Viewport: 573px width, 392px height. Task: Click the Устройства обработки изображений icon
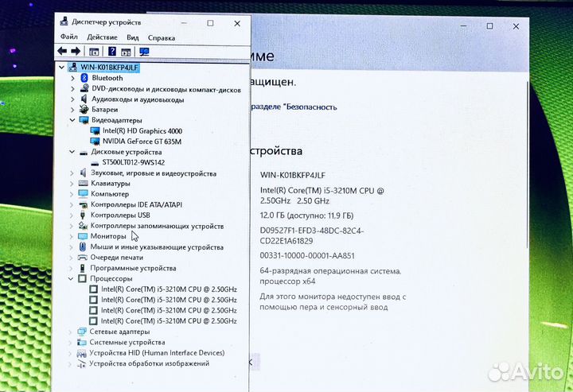click(81, 363)
